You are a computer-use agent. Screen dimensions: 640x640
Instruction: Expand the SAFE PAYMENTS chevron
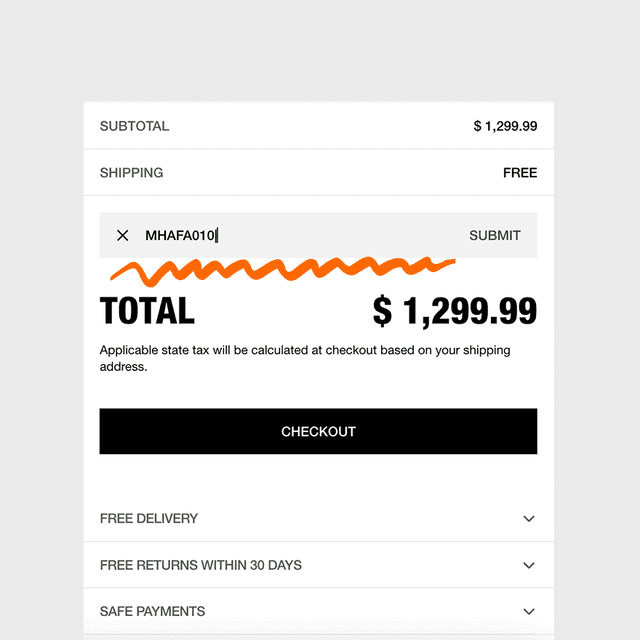(529, 611)
